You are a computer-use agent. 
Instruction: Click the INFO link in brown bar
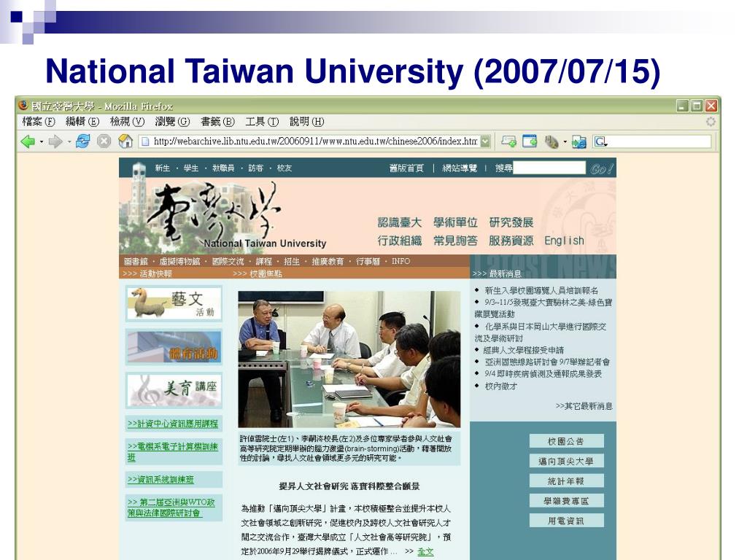[x=400, y=261]
